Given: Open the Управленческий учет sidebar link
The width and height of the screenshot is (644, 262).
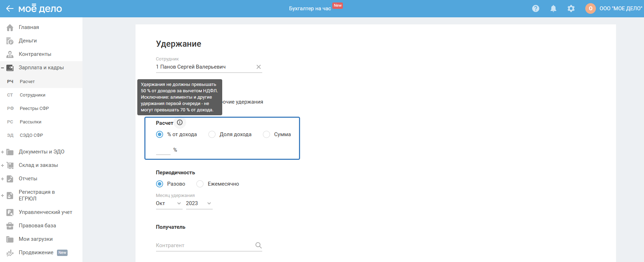Looking at the screenshot, I should (x=45, y=212).
